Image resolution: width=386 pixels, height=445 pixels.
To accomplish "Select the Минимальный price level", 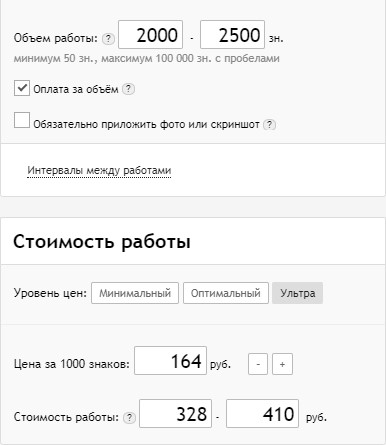I will click(135, 293).
